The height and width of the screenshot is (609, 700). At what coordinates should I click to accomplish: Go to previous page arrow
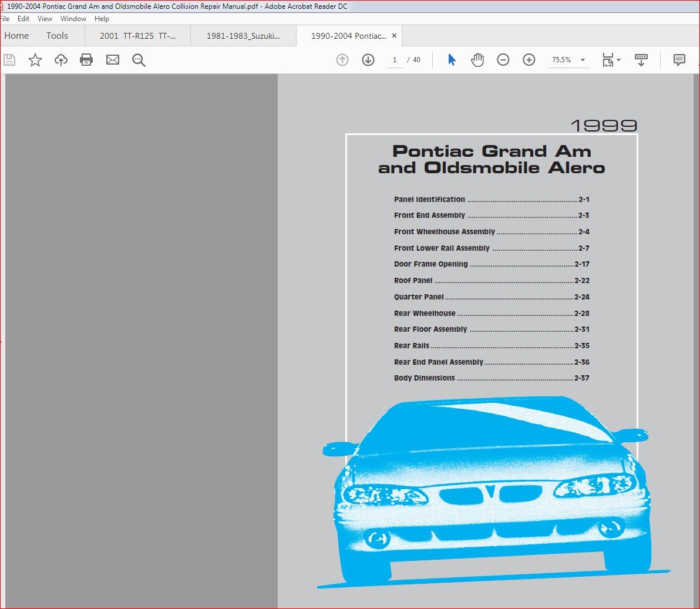[342, 60]
